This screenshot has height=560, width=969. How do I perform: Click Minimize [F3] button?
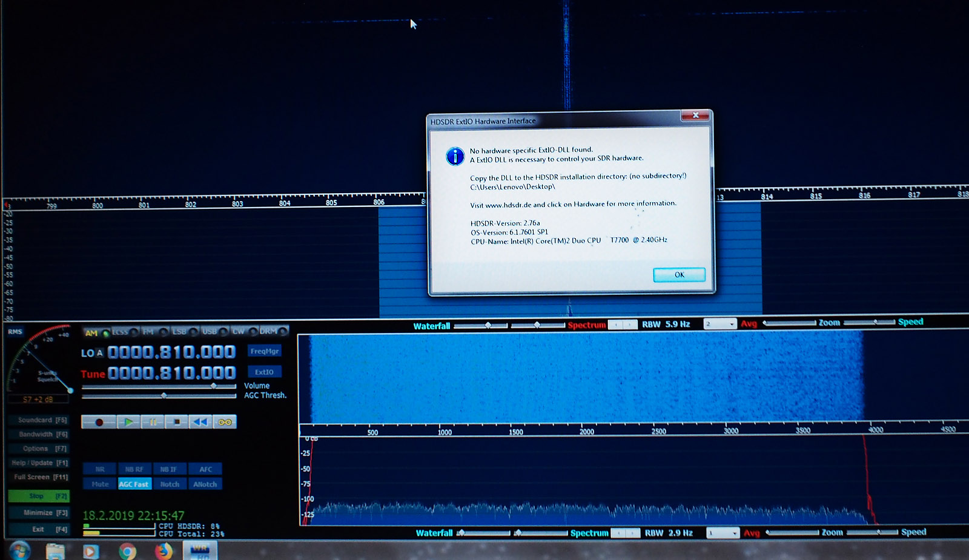click(39, 513)
